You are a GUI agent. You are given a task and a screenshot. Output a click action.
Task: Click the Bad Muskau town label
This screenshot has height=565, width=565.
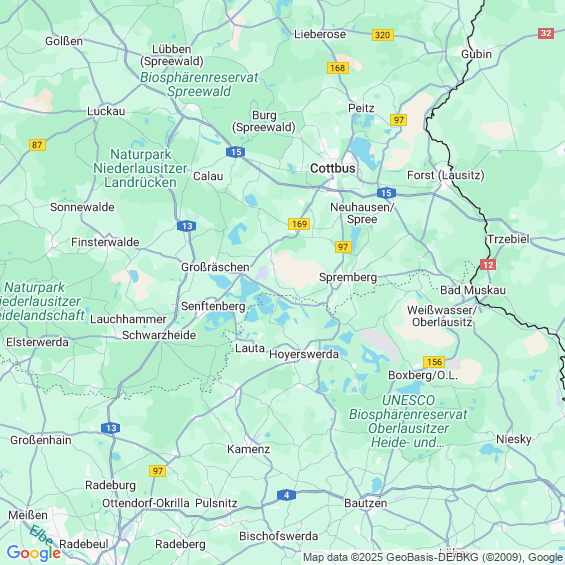[x=473, y=290]
